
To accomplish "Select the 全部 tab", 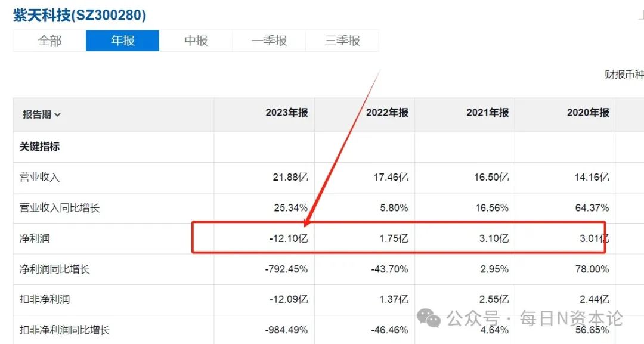I will pyautogui.click(x=49, y=41).
